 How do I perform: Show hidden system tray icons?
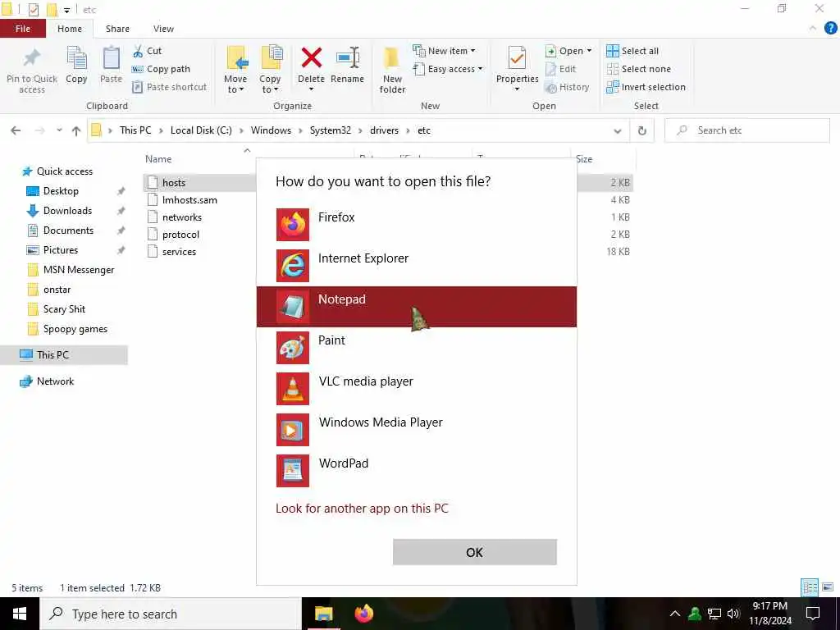675,614
